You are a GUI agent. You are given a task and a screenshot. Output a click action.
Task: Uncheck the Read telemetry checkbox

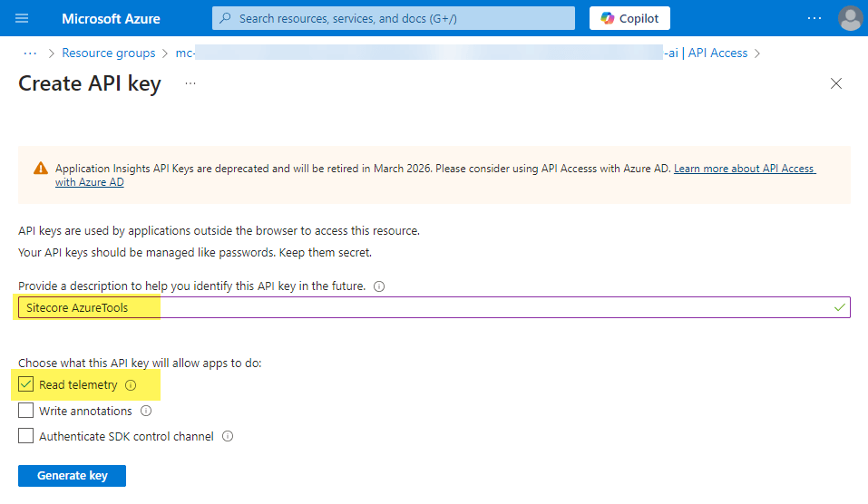[26, 384]
